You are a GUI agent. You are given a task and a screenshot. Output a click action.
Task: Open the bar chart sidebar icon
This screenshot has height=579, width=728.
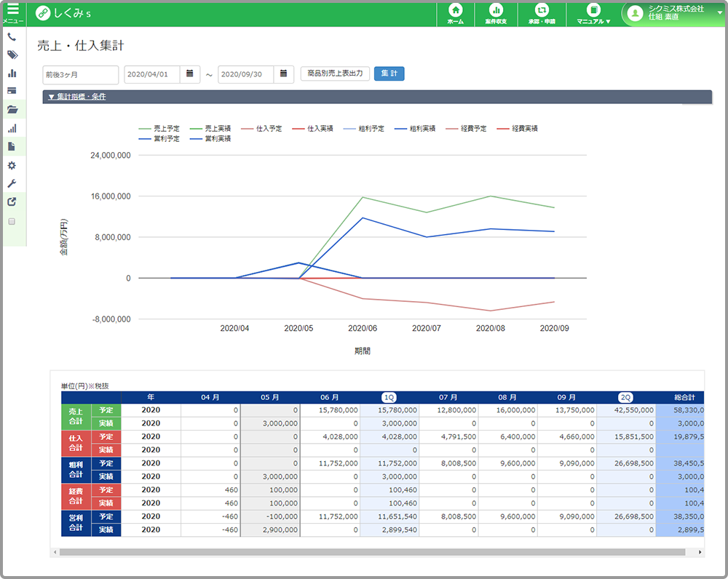click(x=12, y=73)
